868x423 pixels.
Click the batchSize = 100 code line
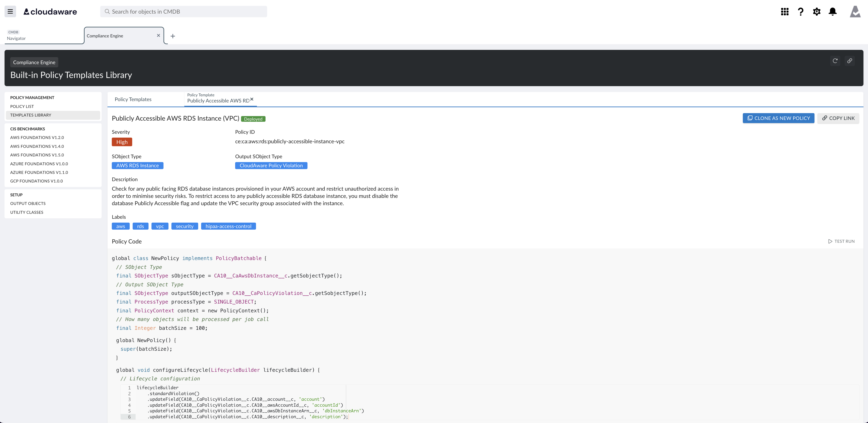(162, 328)
